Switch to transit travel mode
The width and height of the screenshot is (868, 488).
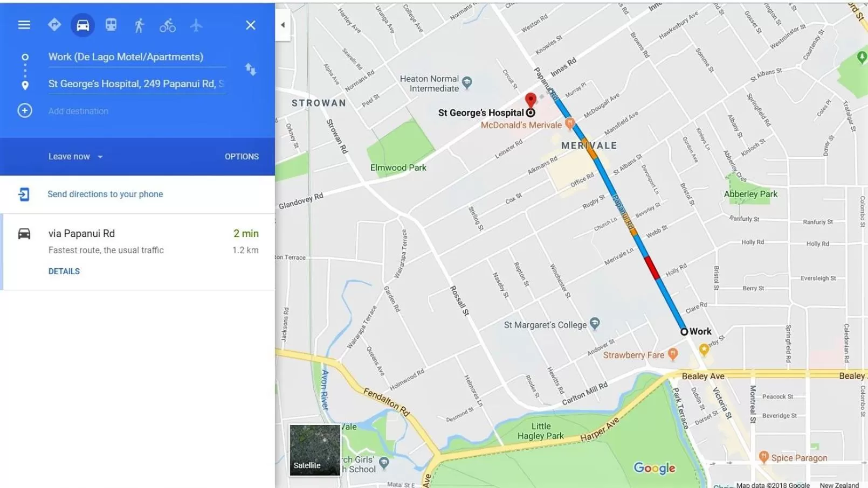pos(111,25)
